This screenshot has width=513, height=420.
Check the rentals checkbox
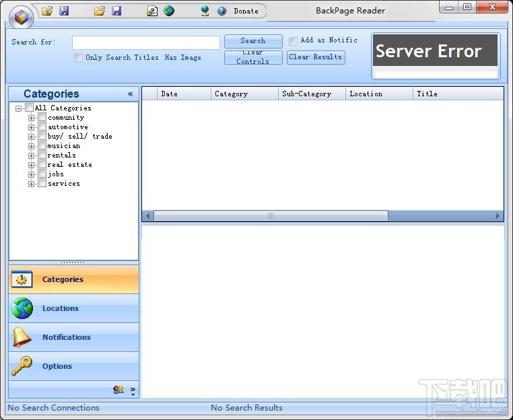tap(42, 155)
